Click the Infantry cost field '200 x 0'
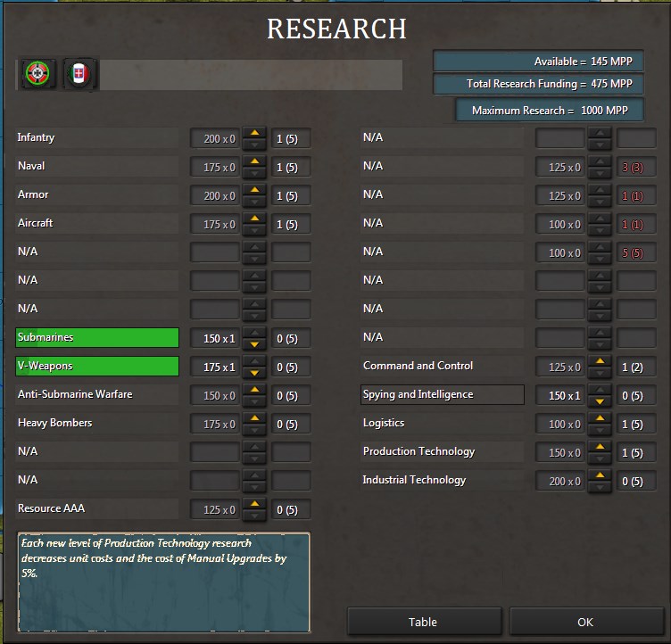Viewport: 671px width, 644px height. tap(215, 138)
